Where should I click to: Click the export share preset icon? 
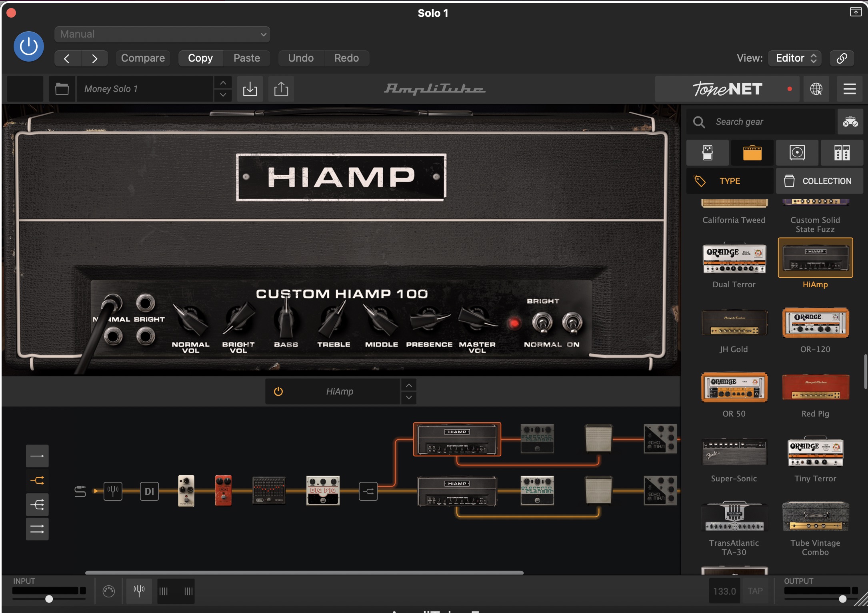click(x=281, y=89)
